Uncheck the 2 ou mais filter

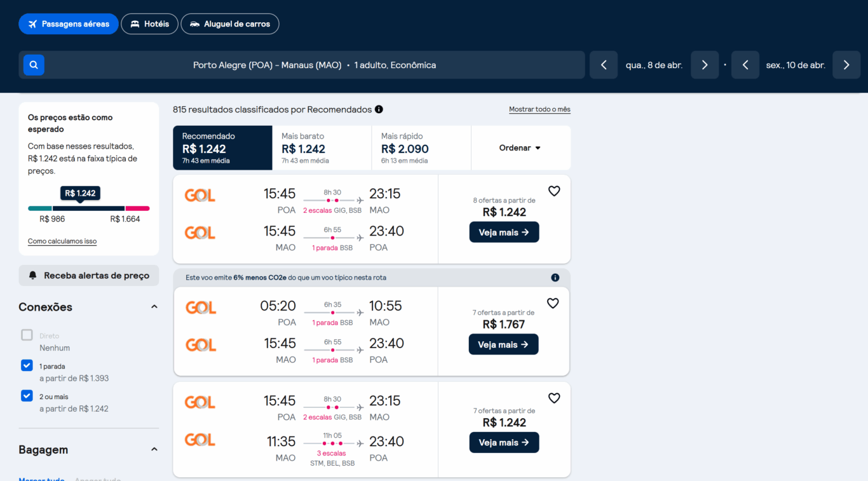27,396
